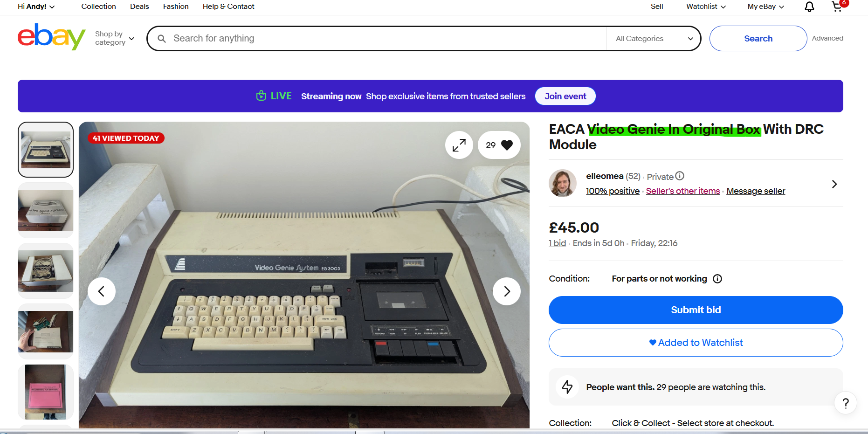Open the notifications bell
868x434 pixels.
(x=809, y=7)
